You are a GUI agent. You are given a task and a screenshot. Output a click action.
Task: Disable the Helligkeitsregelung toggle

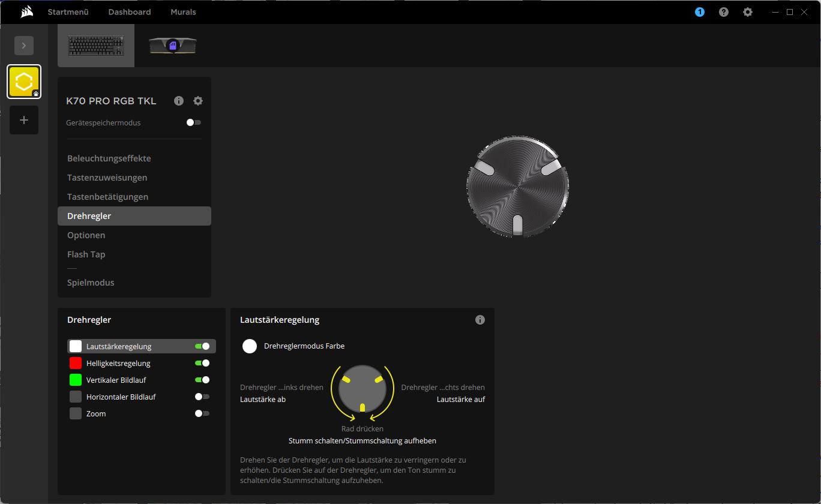(x=202, y=363)
